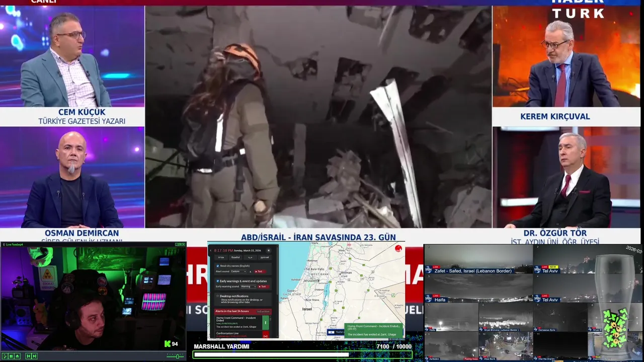Switch alert panel language to Hebrew
The image size is (644, 362).
point(221,257)
